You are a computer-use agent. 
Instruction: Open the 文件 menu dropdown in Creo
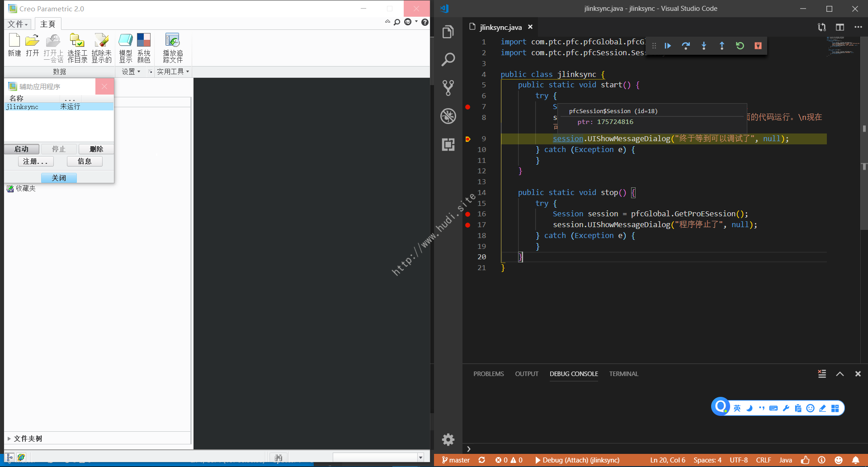(x=18, y=24)
